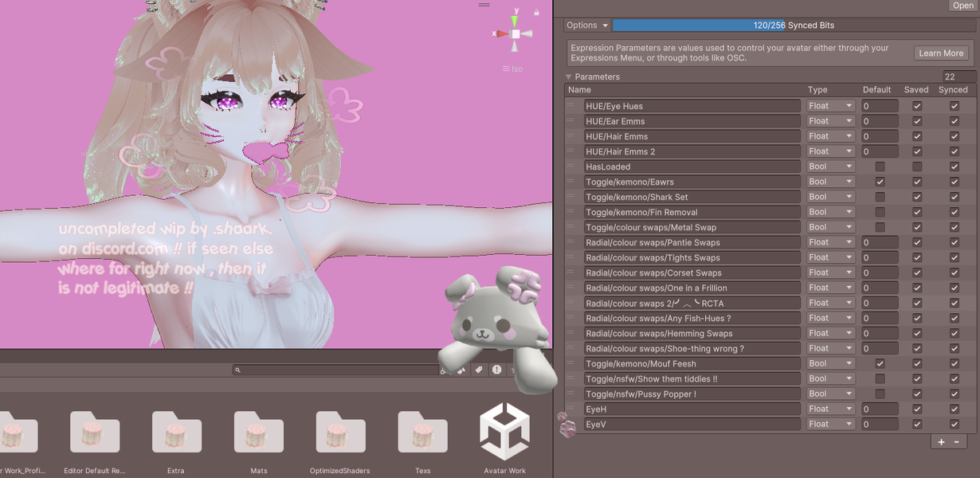Click the scene orientation gizmo center cube
Screen dimensions: 980x478
point(515,34)
